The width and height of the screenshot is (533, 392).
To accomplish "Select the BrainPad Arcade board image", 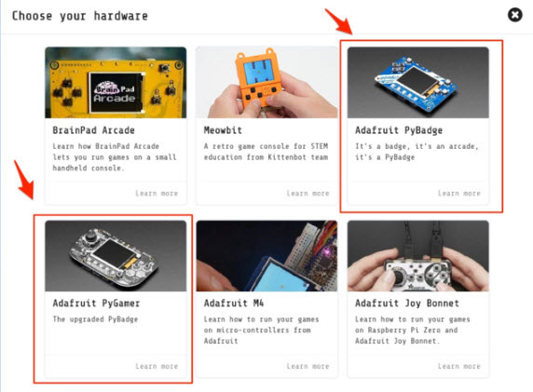I will [x=116, y=83].
